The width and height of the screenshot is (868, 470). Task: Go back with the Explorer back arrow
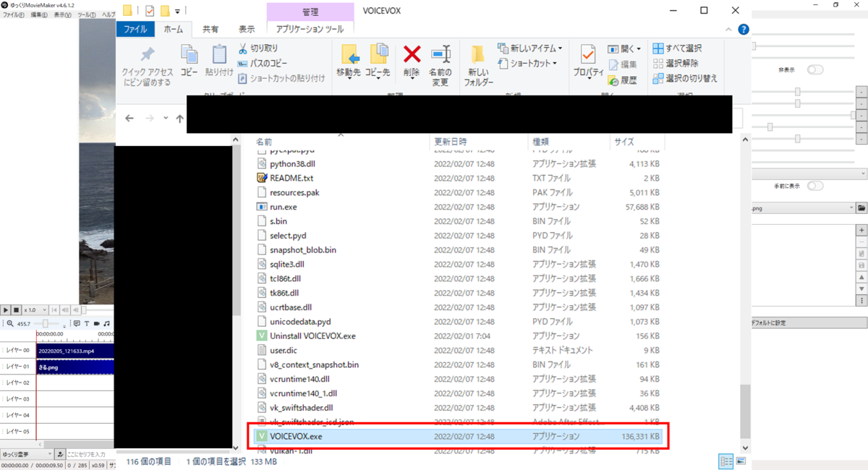[129, 118]
